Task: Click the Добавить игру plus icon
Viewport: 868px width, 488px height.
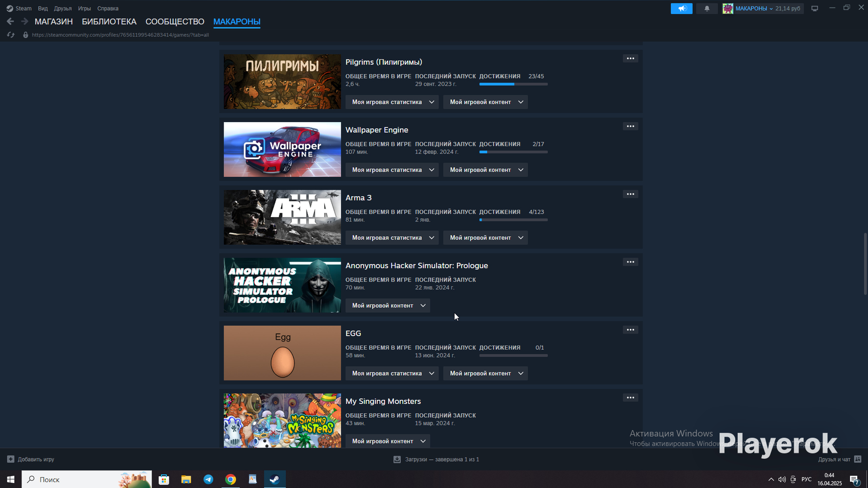Action: [x=11, y=459]
